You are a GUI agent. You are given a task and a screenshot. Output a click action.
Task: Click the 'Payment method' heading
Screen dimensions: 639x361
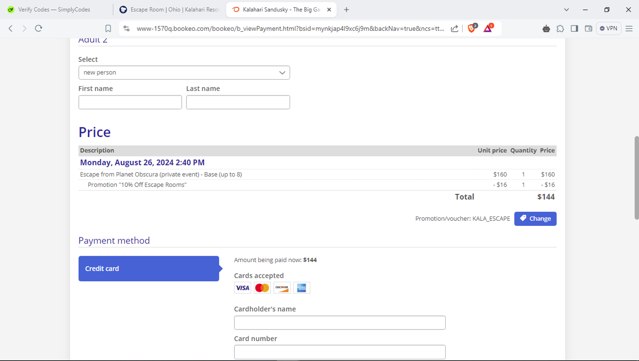tap(114, 240)
